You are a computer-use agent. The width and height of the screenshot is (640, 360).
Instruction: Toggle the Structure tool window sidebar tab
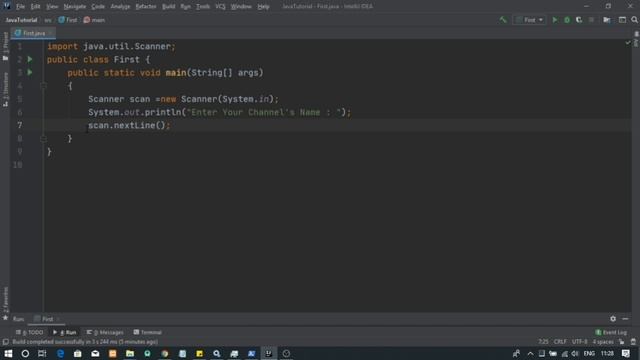(x=5, y=89)
